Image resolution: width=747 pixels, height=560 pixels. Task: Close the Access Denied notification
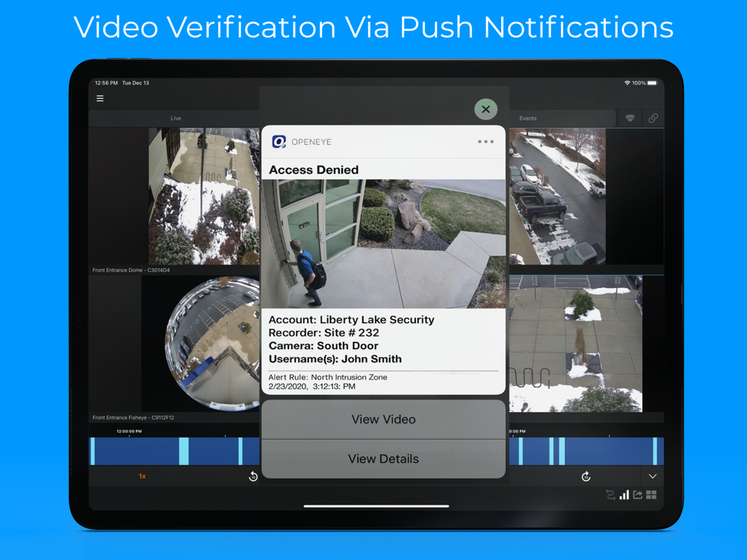[x=486, y=109]
